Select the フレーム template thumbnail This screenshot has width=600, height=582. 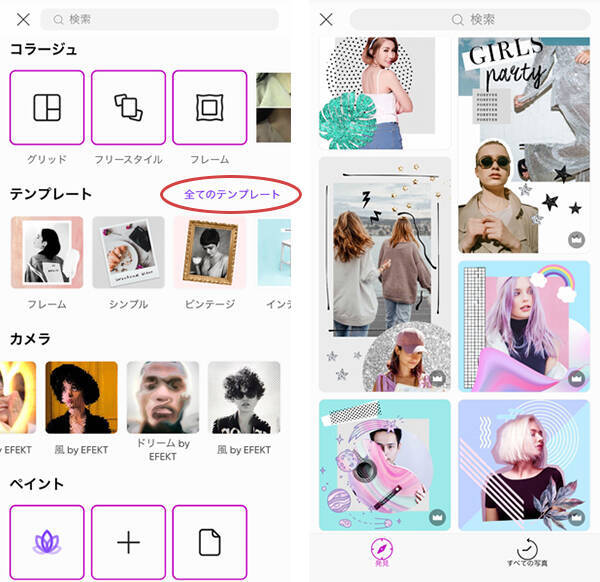[47, 252]
